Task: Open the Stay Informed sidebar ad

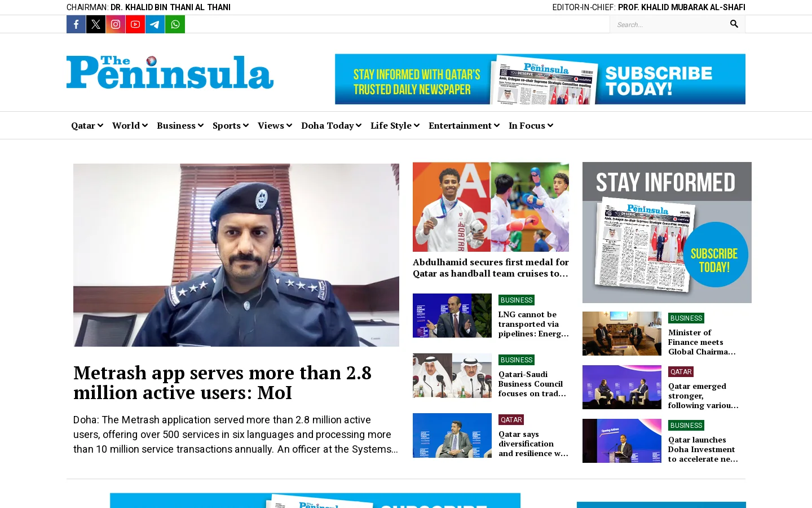Action: [667, 233]
